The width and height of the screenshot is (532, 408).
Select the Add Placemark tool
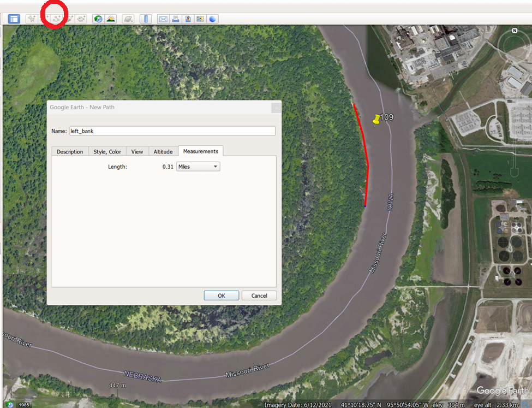pyautogui.click(x=31, y=18)
